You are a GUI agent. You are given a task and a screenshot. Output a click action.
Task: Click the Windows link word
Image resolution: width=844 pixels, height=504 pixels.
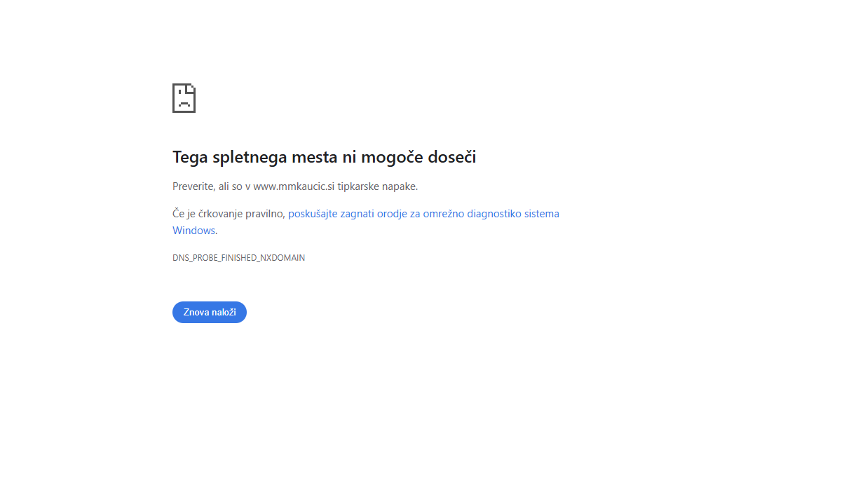pos(193,231)
